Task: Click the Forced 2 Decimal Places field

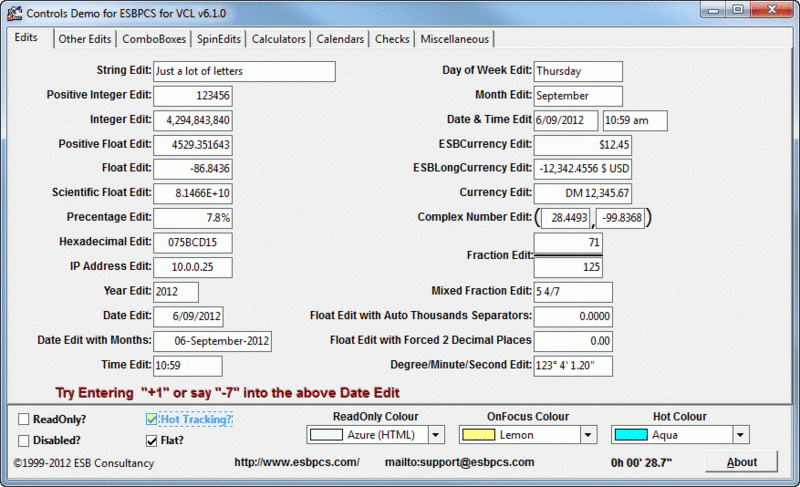Action: 573,341
